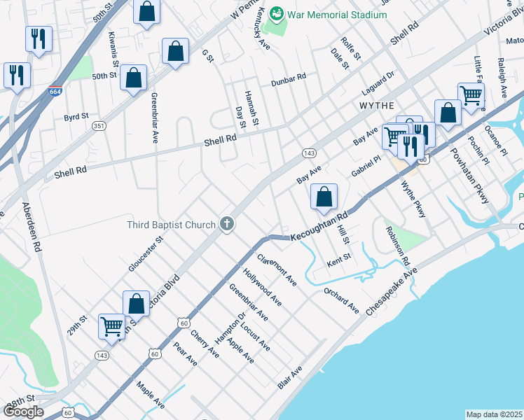Image resolution: width=524 pixels, height=420 pixels.
Task: Click the Hollywood Ave street label
Action: [x=262, y=287]
